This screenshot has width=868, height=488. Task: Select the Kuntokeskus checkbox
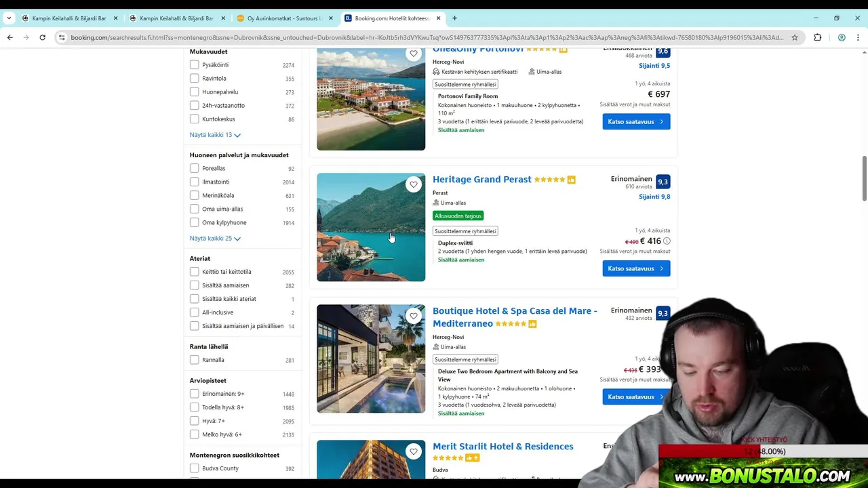click(195, 119)
